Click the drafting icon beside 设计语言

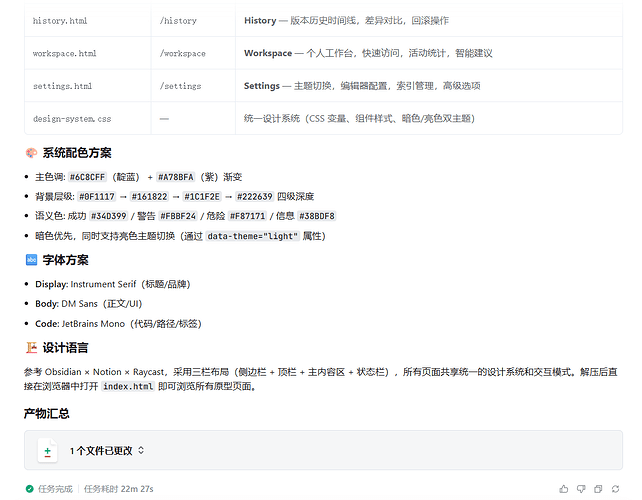point(31,348)
